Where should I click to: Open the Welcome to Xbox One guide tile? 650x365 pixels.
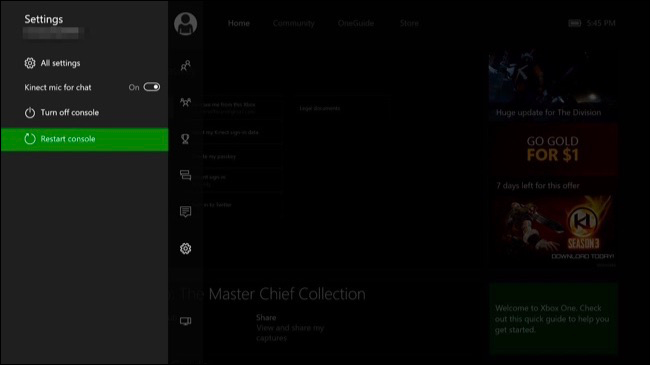(553, 319)
